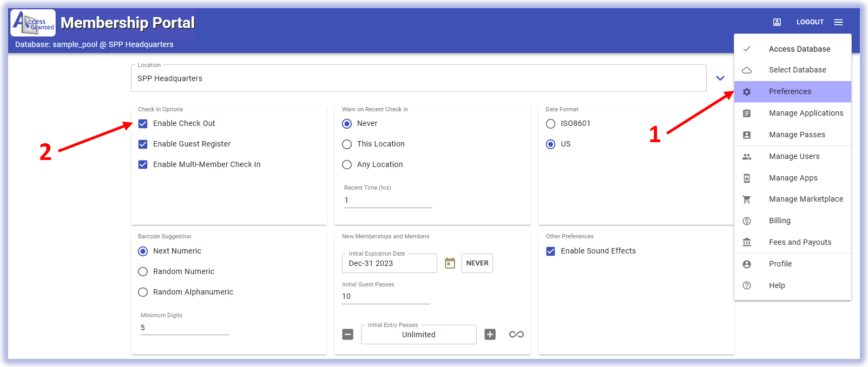Click the account card icon beside Logout
Viewport: 868px width, 367px height.
pyautogui.click(x=777, y=22)
